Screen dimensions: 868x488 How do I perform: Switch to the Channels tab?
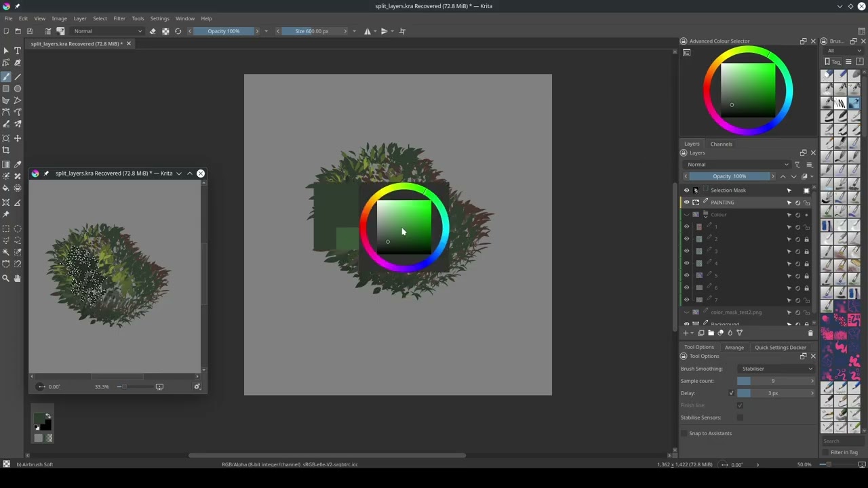coord(721,144)
